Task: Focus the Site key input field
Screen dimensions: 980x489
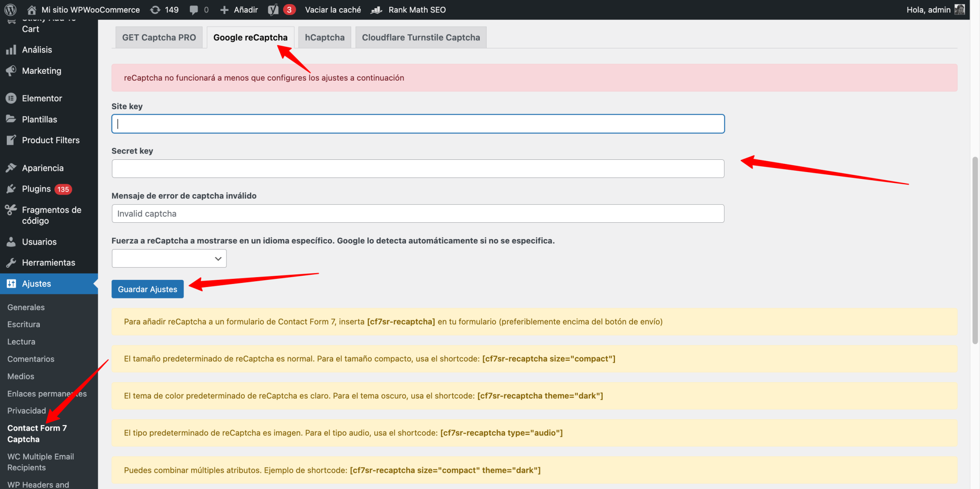Action: (x=418, y=124)
